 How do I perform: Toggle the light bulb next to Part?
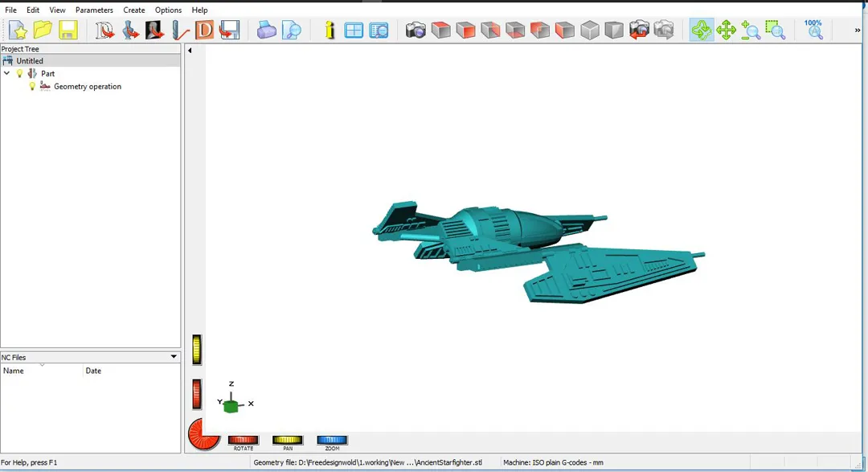20,73
